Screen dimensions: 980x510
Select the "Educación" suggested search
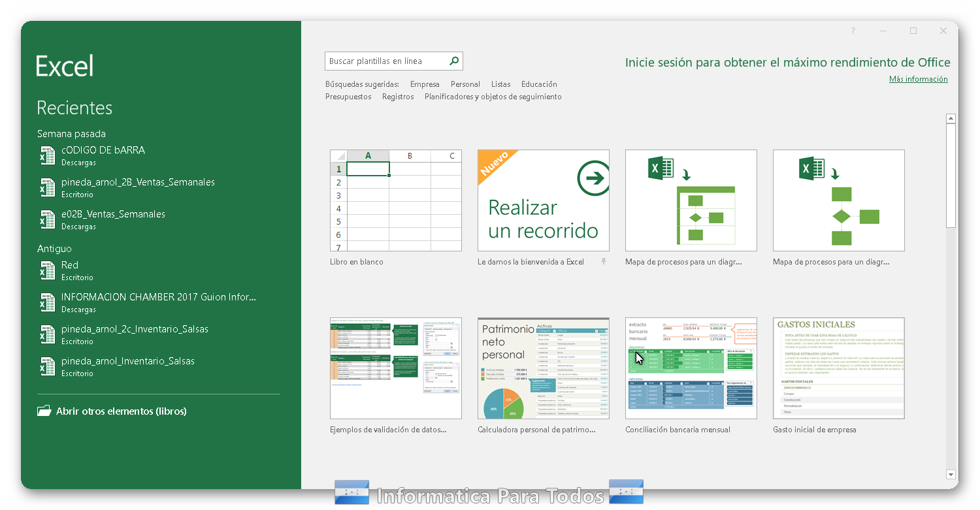(x=540, y=84)
